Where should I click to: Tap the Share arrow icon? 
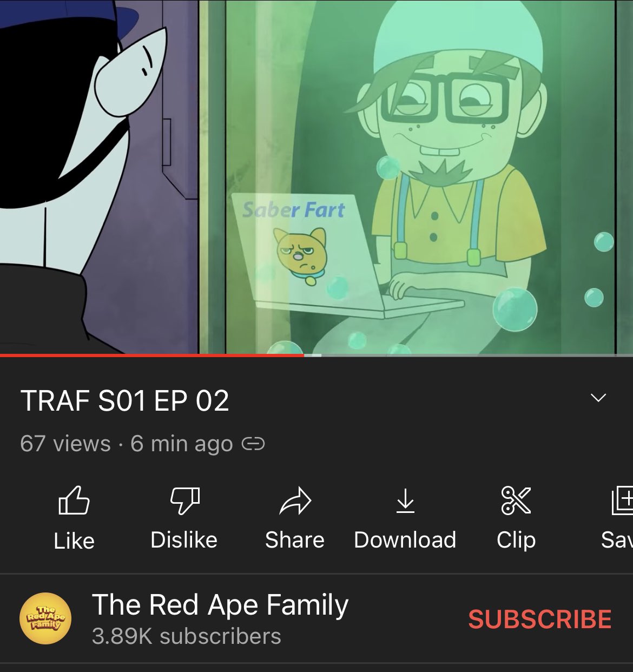295,500
